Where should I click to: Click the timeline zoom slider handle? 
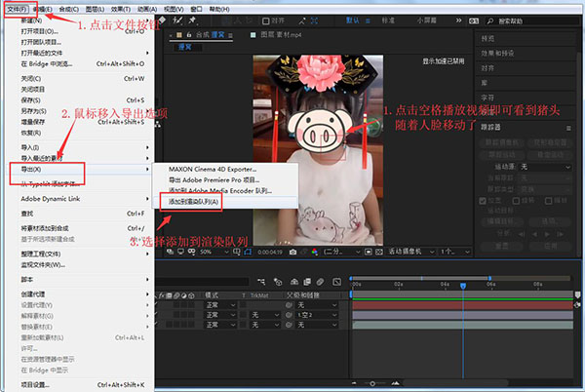pos(372,383)
